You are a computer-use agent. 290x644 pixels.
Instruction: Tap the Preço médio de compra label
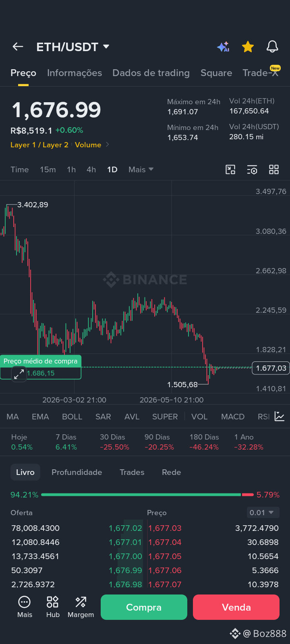(41, 361)
